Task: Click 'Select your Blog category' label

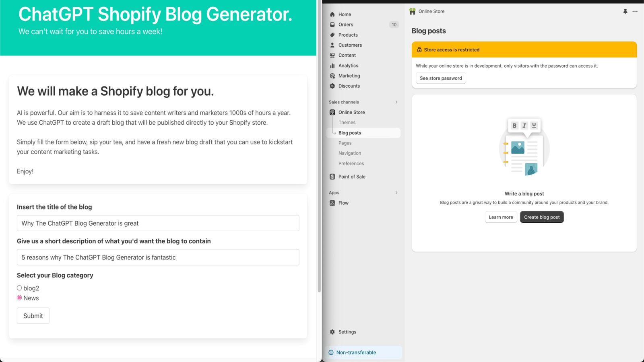Action: tap(55, 275)
